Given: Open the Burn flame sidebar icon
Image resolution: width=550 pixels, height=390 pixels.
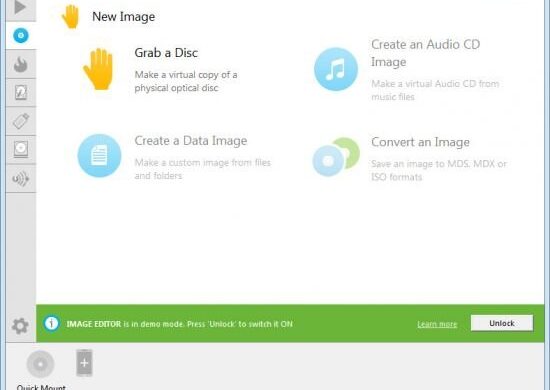Looking at the screenshot, I should 21,64.
